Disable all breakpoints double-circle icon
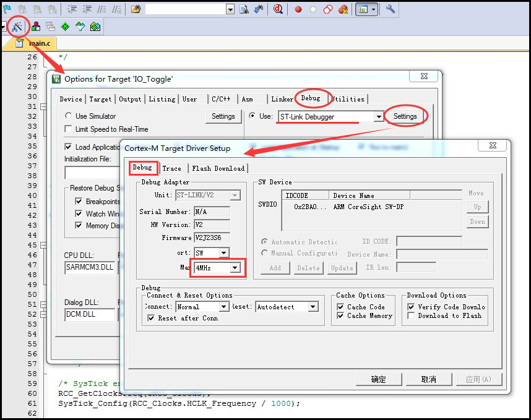This screenshot has height=420, width=531. [328, 9]
